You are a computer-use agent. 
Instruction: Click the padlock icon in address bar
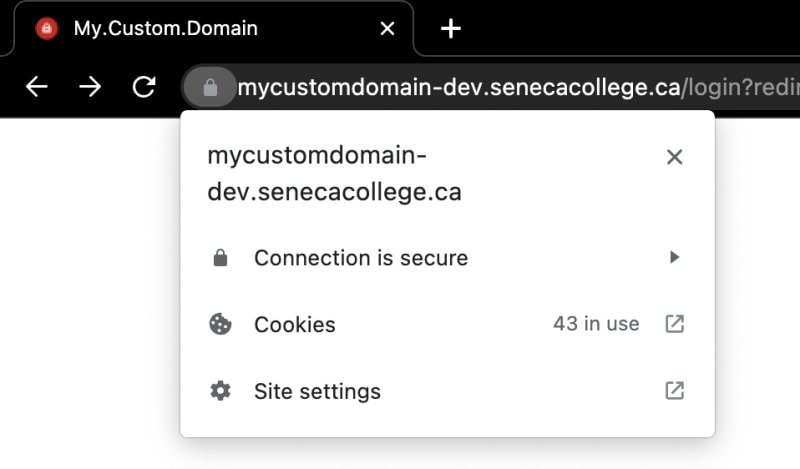coord(210,87)
